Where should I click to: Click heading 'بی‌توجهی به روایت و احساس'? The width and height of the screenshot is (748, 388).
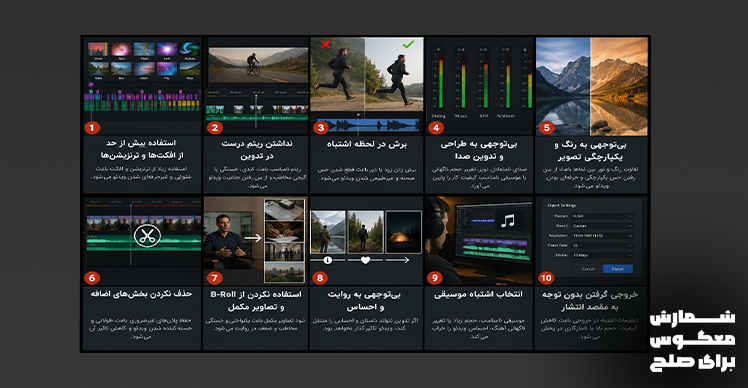(365, 301)
